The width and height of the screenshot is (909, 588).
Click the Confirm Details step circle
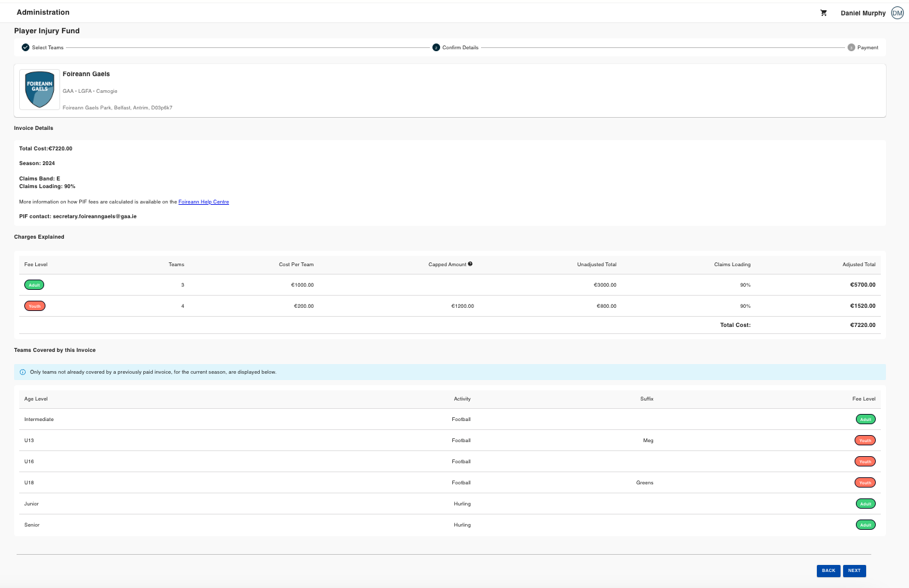pos(436,47)
